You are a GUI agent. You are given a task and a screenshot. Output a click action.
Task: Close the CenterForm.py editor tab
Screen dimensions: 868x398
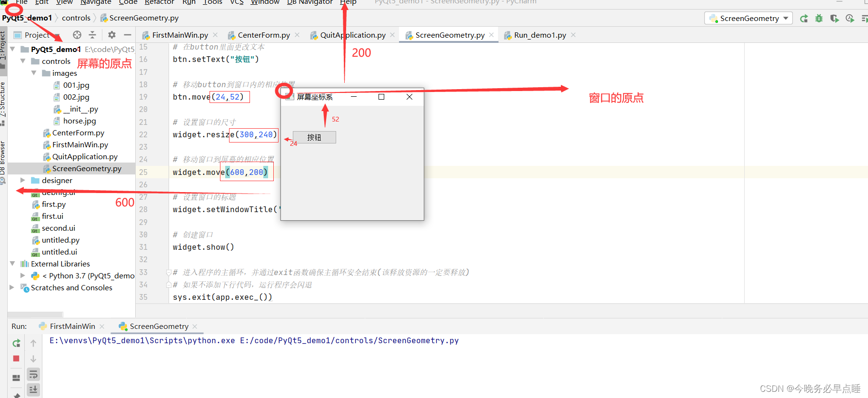(297, 35)
